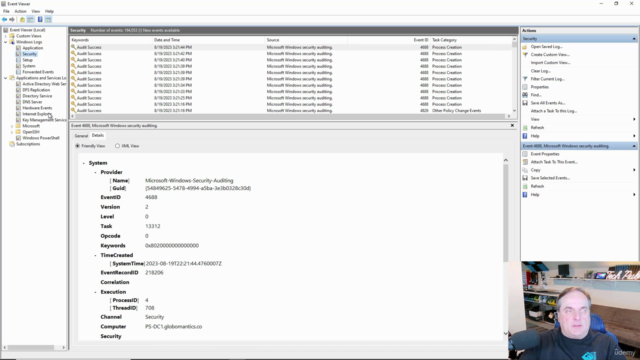Screen dimensions: 640x360
Task: Sort by Source column header
Action: tap(306, 40)
